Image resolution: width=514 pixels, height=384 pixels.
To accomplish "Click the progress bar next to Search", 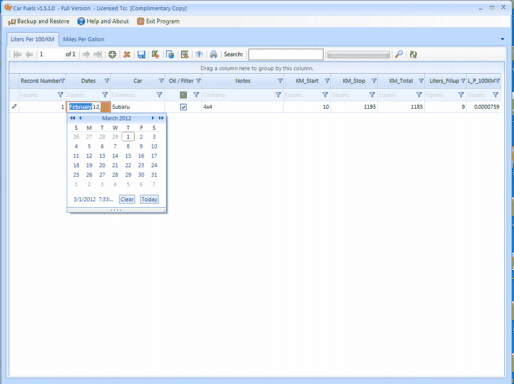I will pyautogui.click(x=358, y=55).
